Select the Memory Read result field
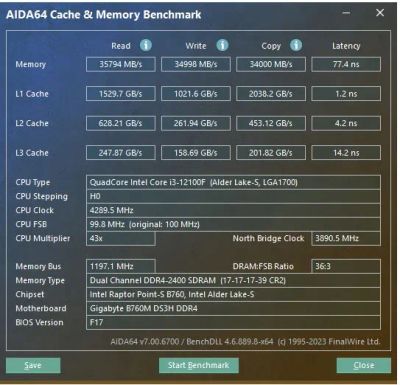The image size is (400, 385). 121,64
